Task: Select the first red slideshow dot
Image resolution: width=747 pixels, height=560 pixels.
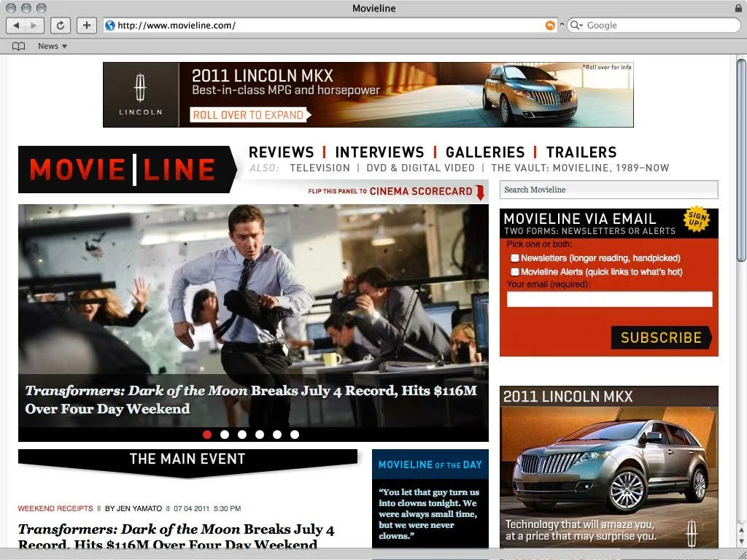Action: (206, 435)
